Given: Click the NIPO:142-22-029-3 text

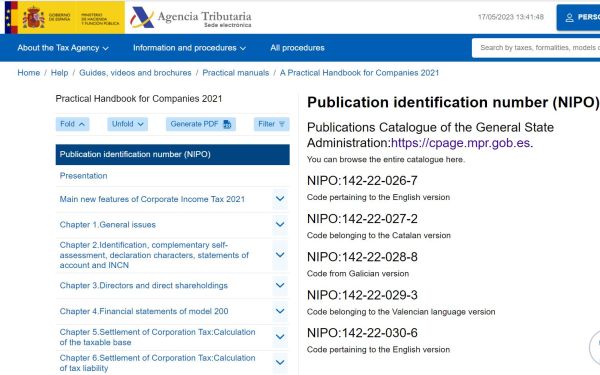Looking at the screenshot, I should 362,295.
